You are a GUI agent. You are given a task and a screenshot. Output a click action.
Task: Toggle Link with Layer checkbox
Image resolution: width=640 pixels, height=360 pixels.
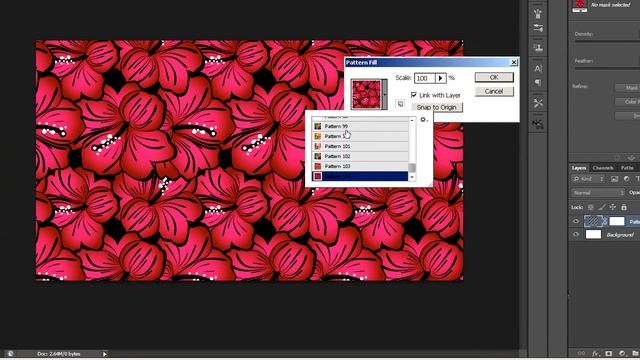[414, 95]
